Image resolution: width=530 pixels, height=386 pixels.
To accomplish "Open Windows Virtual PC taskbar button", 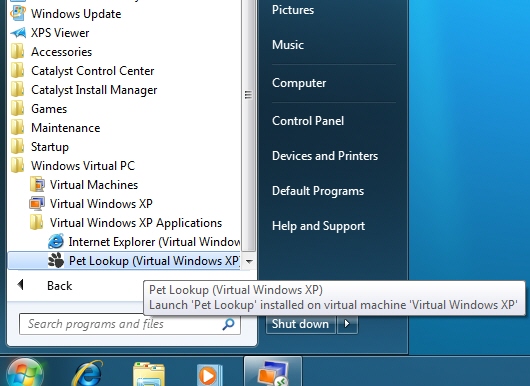I will tap(273, 372).
